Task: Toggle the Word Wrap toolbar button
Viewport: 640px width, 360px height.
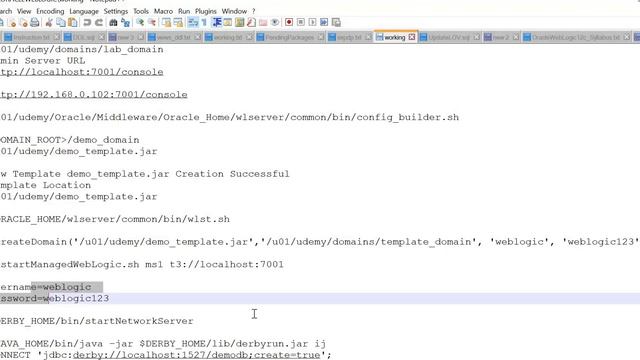Action: coord(193,22)
